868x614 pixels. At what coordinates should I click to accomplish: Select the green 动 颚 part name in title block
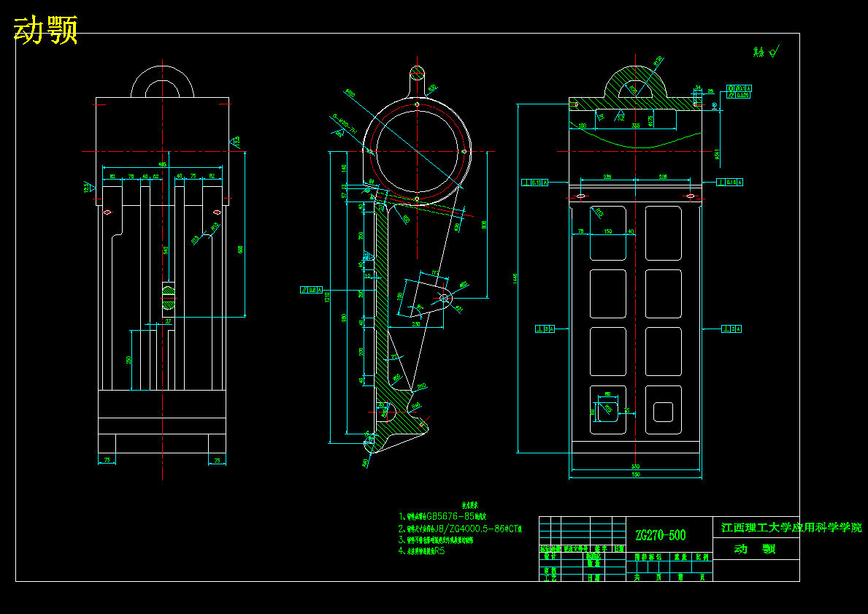click(755, 549)
